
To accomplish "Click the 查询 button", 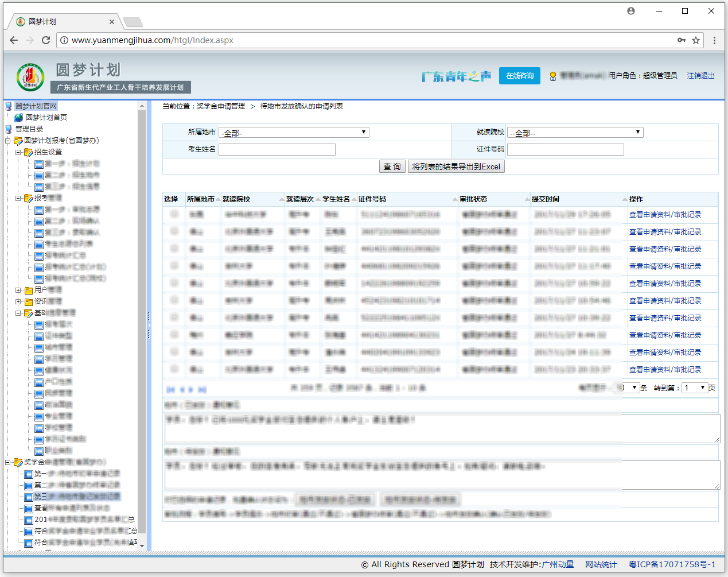I will [x=392, y=166].
